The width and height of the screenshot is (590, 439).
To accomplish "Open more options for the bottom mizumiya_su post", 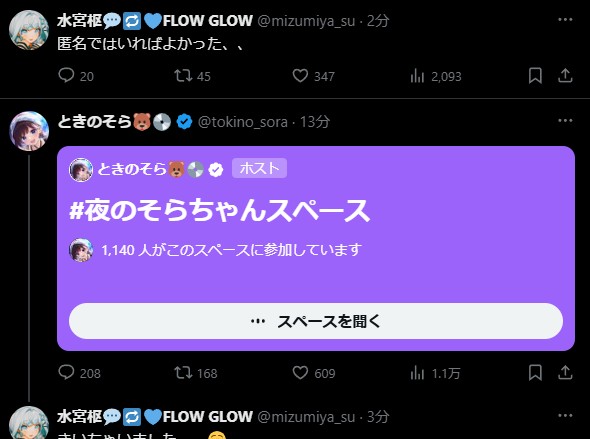I will pos(565,416).
